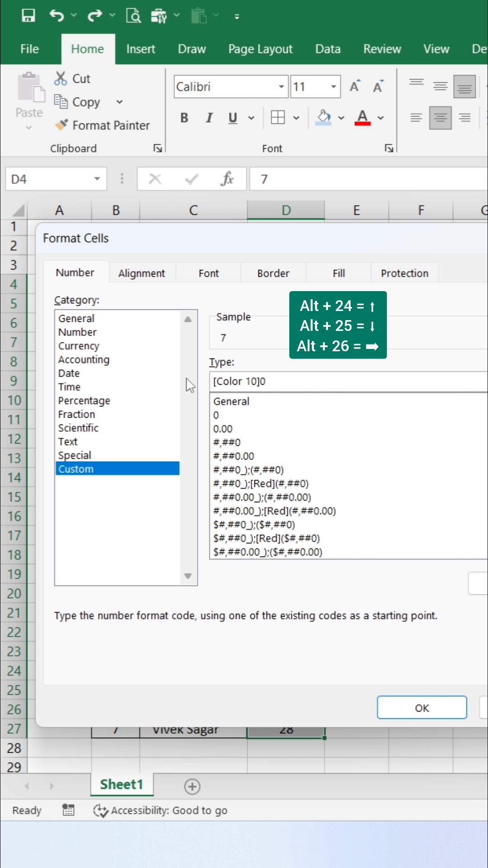Click the Borders grid icon

pos(278,118)
